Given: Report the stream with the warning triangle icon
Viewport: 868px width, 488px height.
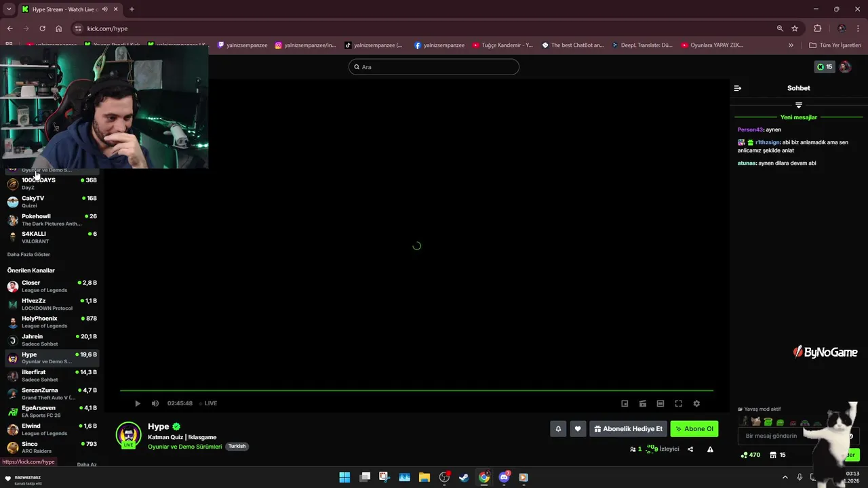Looking at the screenshot, I should (710, 449).
